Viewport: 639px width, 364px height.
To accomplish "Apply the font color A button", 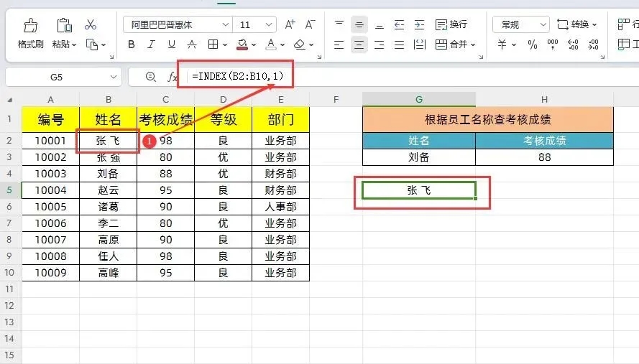I will click(271, 45).
